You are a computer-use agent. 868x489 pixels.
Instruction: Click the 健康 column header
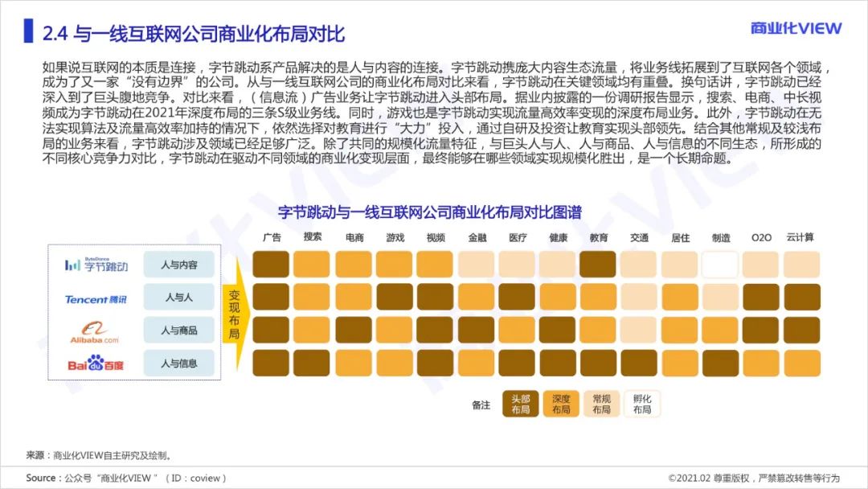click(x=558, y=237)
